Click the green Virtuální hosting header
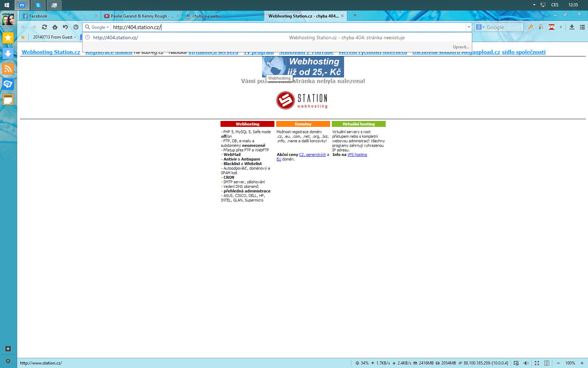The image size is (588, 368). tap(359, 124)
